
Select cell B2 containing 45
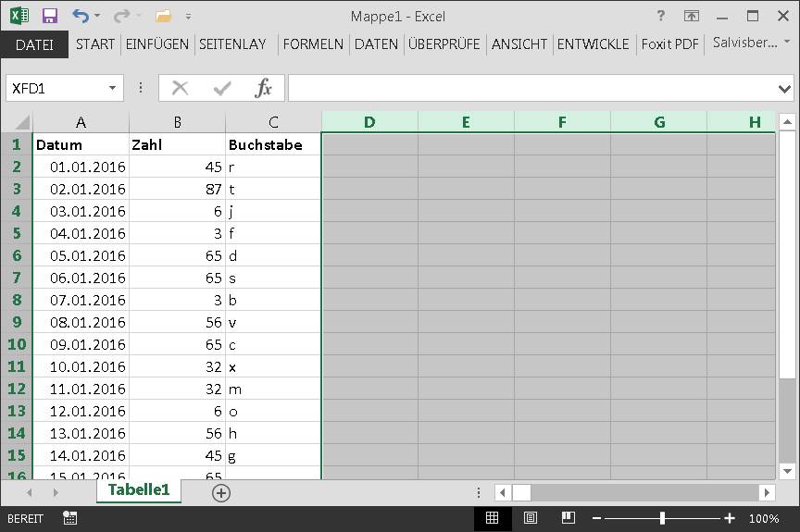177,167
